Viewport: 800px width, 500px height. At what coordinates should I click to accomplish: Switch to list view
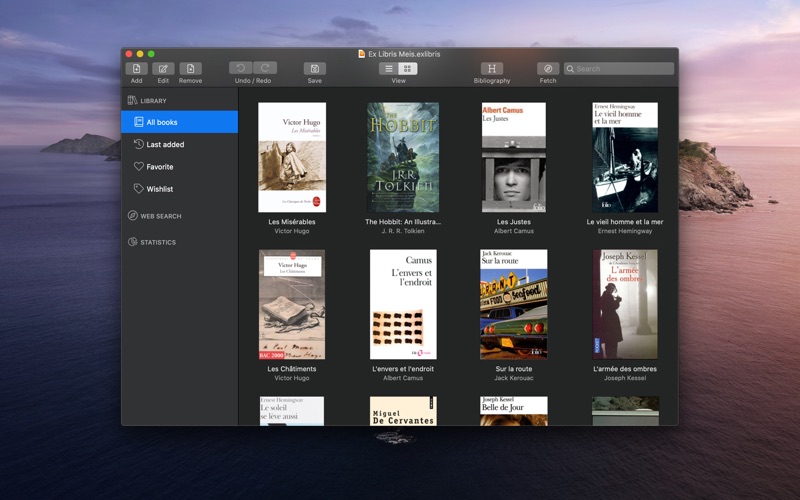389,68
